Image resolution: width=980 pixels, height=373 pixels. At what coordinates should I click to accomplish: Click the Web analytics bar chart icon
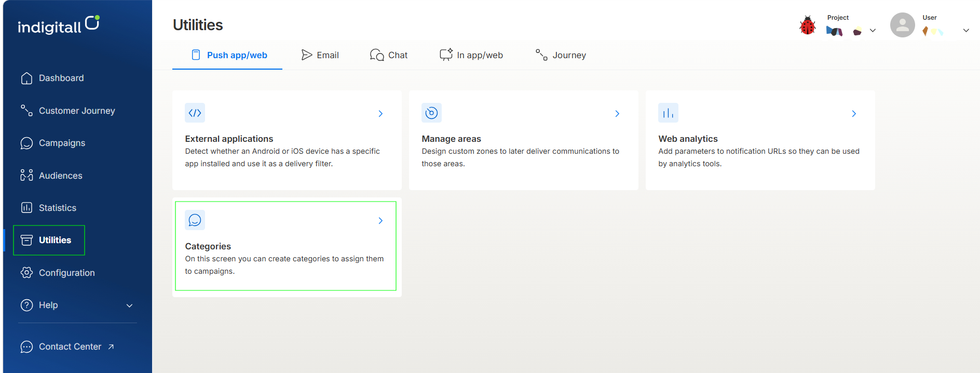pos(668,113)
